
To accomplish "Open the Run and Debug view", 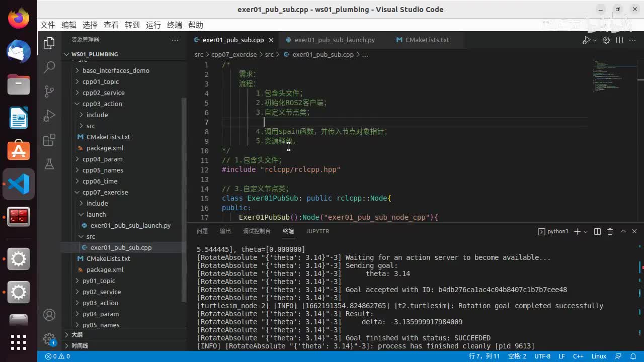I will (49, 116).
